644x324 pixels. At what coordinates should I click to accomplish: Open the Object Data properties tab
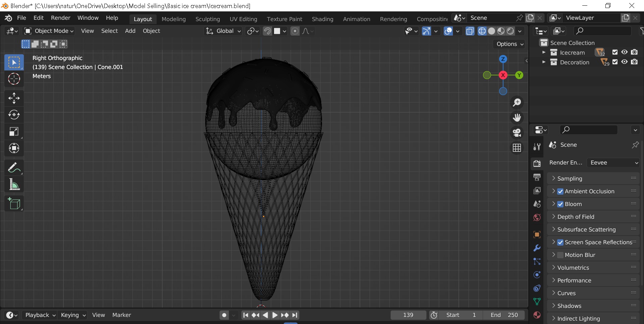pyautogui.click(x=537, y=302)
